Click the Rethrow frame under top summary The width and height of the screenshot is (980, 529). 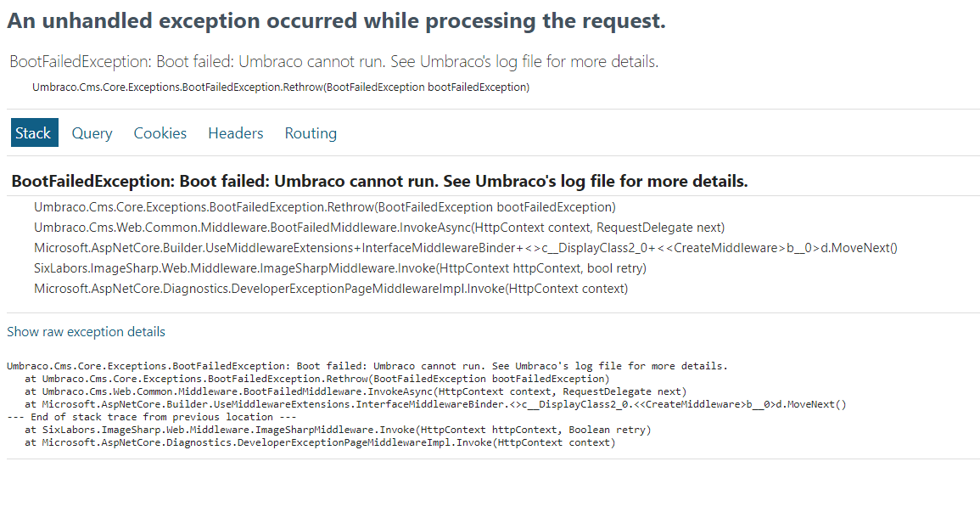(x=281, y=87)
